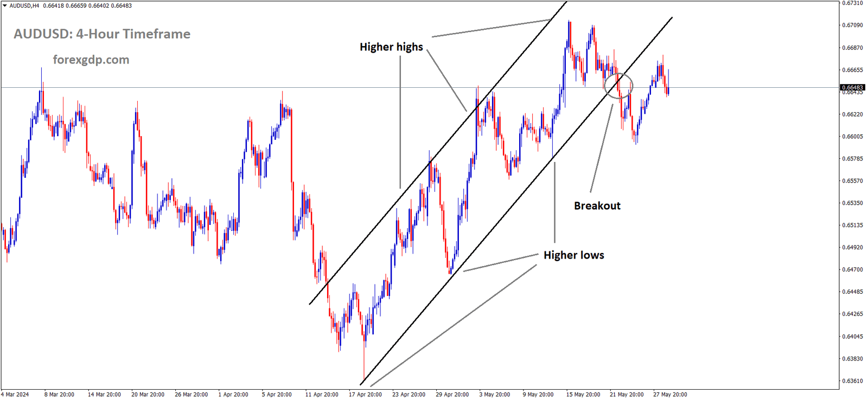Click the 0.66655 price axis label
Viewport: 868px width, 400px height.
852,70
